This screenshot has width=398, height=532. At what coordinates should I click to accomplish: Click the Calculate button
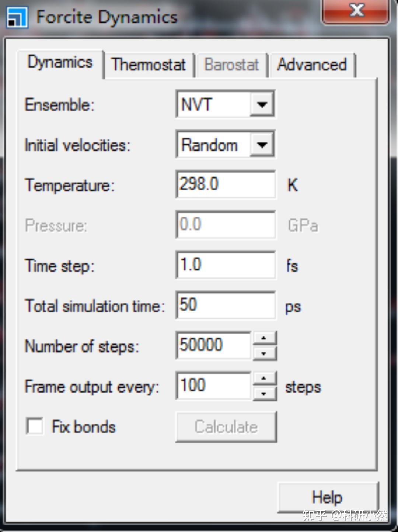pyautogui.click(x=226, y=427)
